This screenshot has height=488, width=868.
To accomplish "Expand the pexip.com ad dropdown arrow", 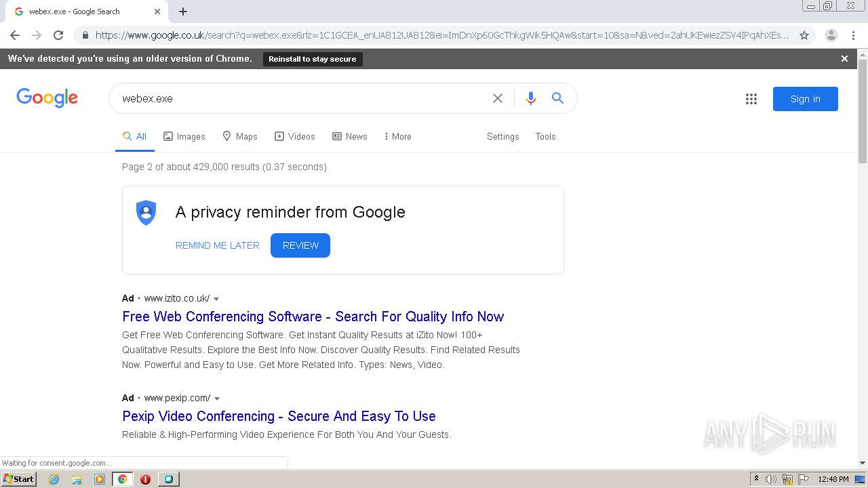I will point(217,399).
